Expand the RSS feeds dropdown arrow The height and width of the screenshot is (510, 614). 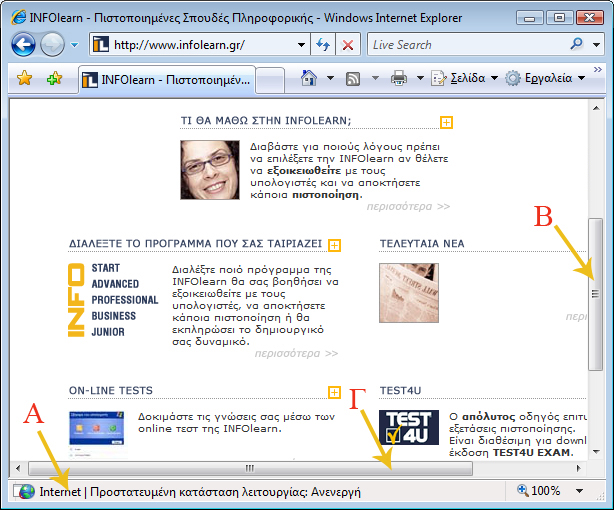(375, 78)
